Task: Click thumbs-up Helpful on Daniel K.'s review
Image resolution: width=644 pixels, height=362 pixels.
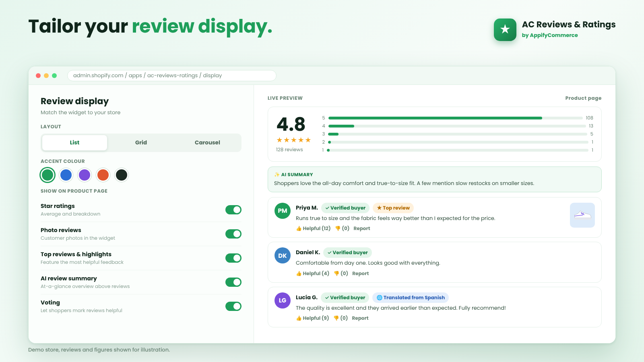Action: point(312,274)
